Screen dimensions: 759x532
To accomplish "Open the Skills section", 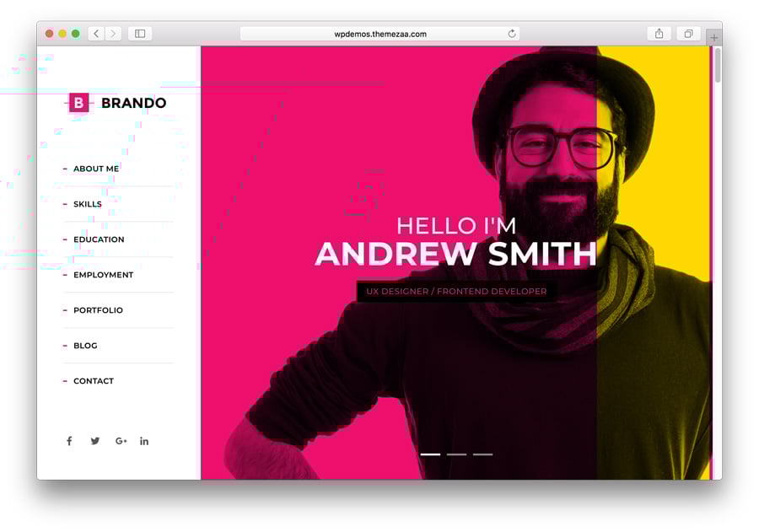I will (88, 204).
